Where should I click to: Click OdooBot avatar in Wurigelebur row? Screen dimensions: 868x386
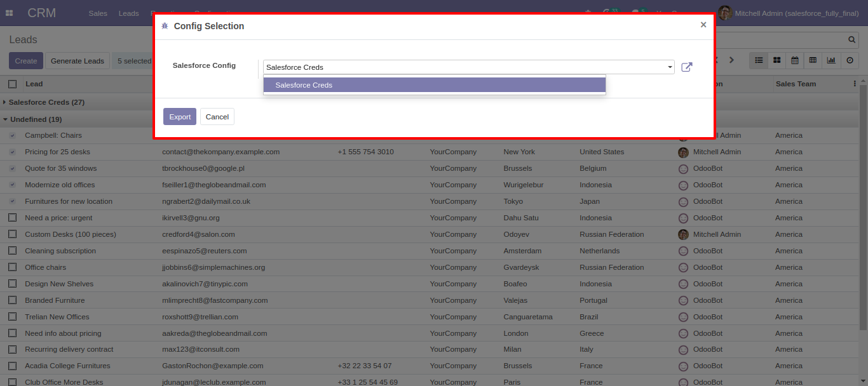(x=684, y=185)
